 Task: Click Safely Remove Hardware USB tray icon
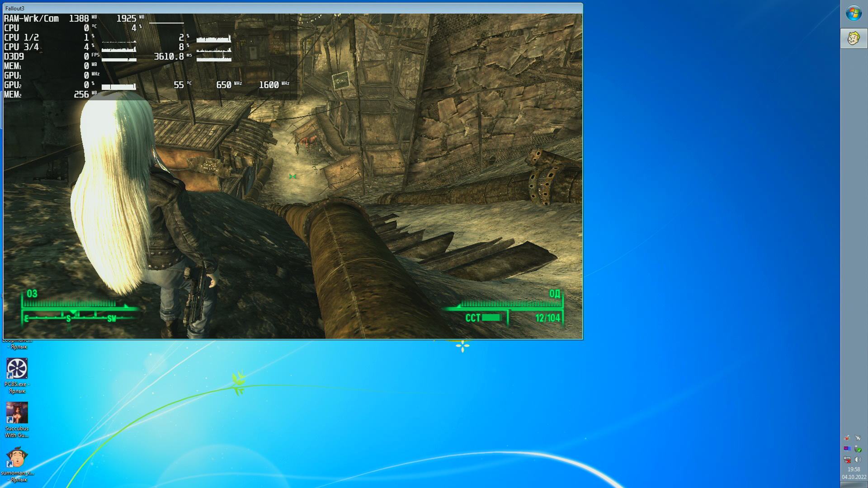(858, 449)
